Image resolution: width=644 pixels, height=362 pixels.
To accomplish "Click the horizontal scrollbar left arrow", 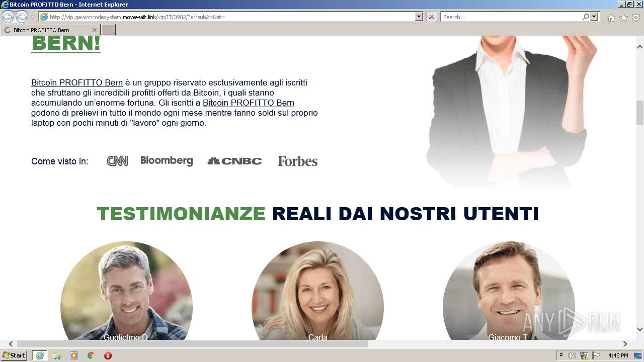I will (x=11, y=344).
